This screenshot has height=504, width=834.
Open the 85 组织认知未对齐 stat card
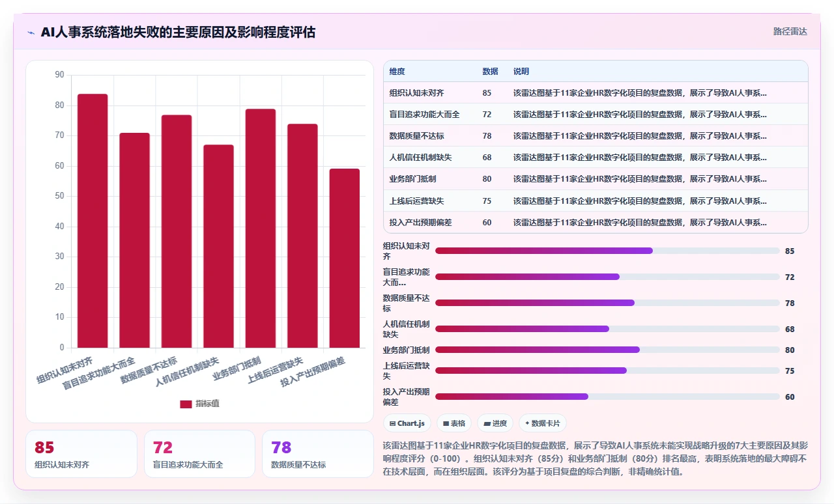click(81, 454)
